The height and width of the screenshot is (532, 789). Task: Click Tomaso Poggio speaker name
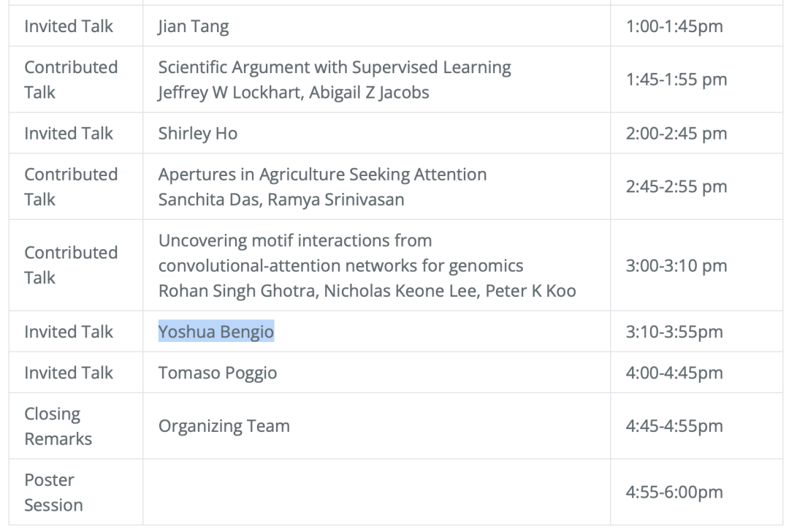[x=218, y=373]
